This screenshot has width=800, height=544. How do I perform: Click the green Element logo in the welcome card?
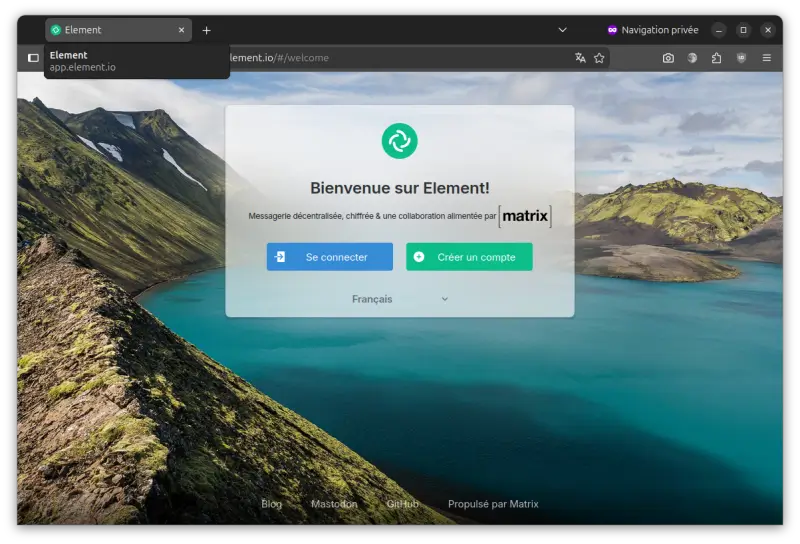(399, 141)
